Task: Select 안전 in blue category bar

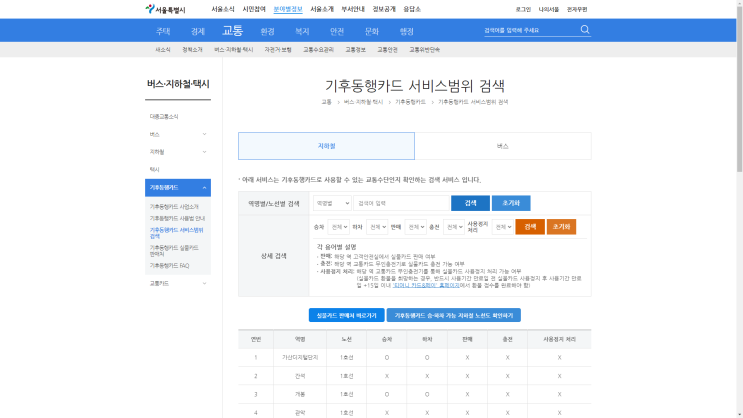Action: (x=337, y=31)
